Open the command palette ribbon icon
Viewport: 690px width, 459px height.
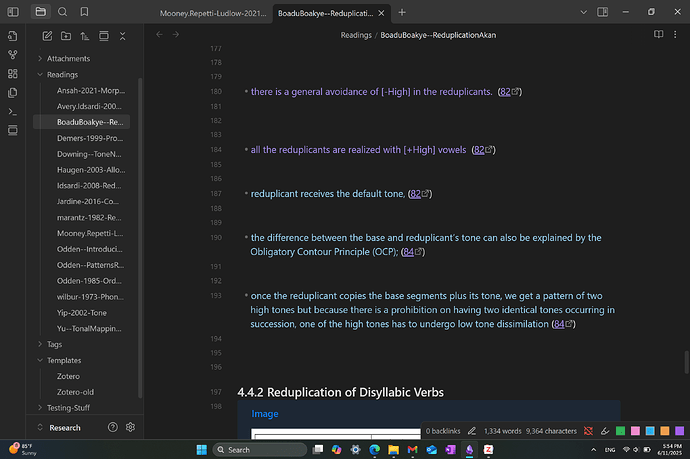13,112
